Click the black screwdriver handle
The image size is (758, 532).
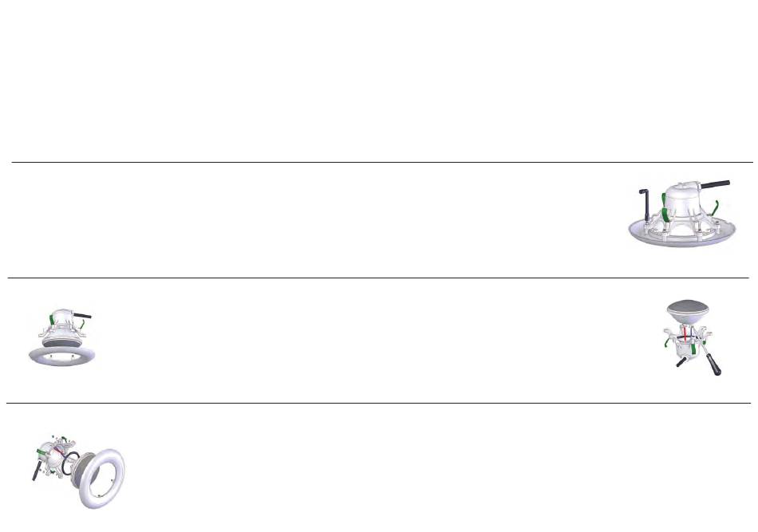(x=713, y=365)
